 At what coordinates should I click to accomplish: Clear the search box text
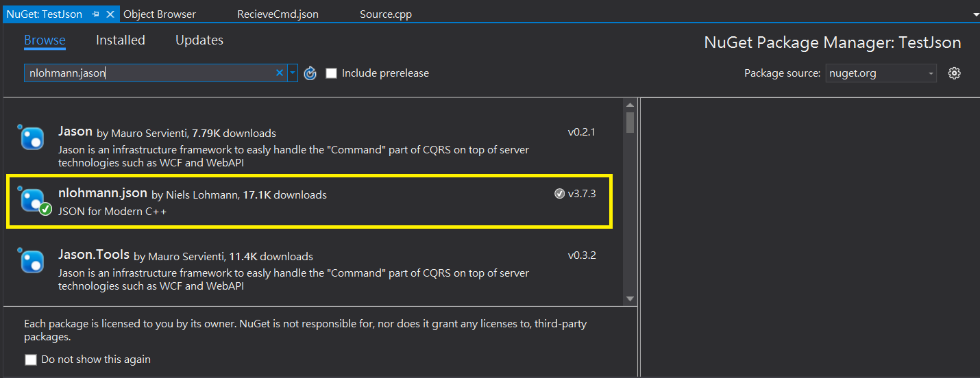280,73
